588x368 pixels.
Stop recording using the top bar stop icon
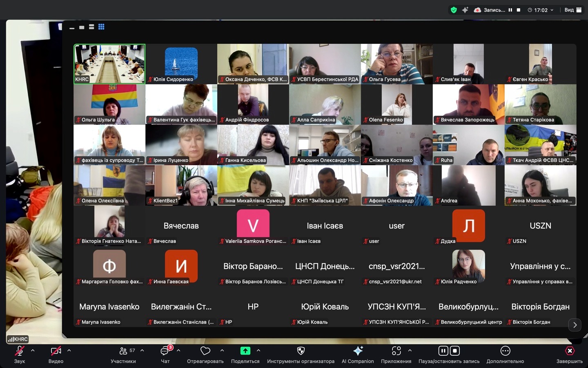519,10
